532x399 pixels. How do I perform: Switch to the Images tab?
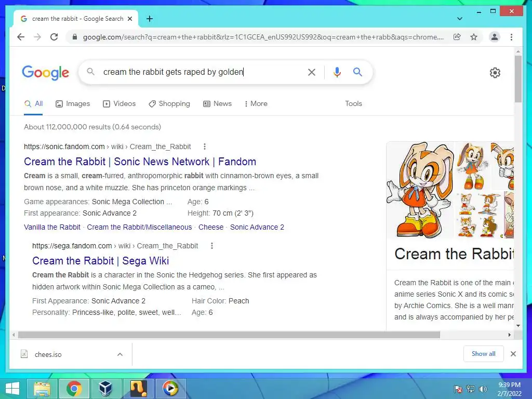(x=73, y=104)
